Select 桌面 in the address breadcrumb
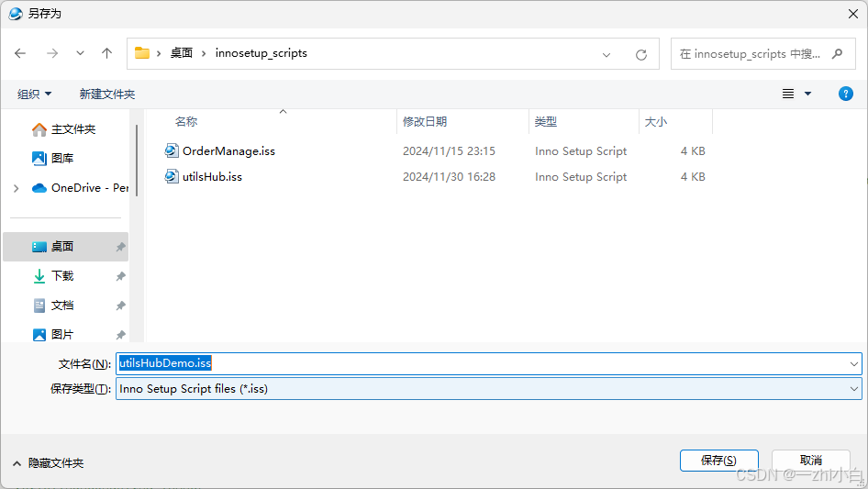The height and width of the screenshot is (489, 868). click(182, 53)
